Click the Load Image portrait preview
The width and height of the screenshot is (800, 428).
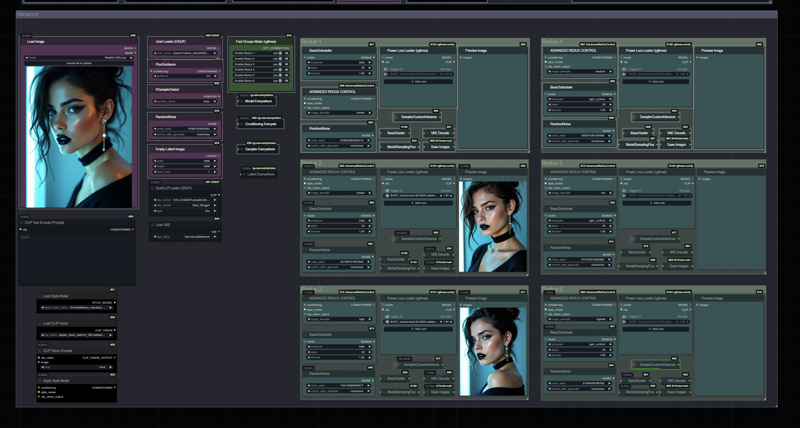pos(79,137)
